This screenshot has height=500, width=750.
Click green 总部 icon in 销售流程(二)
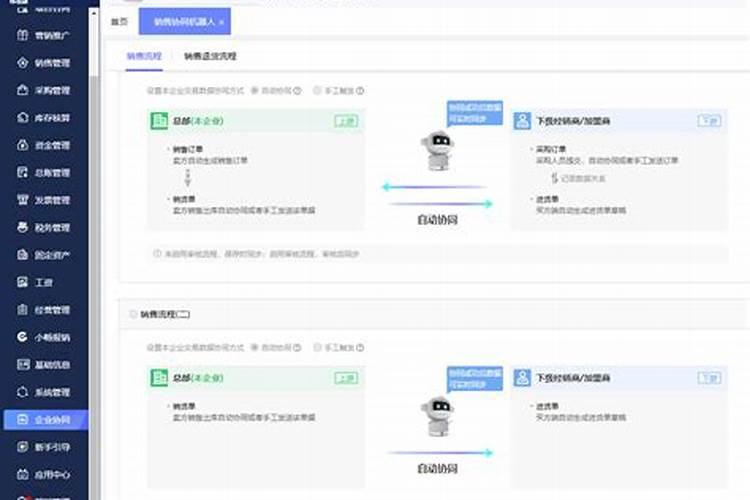click(159, 378)
